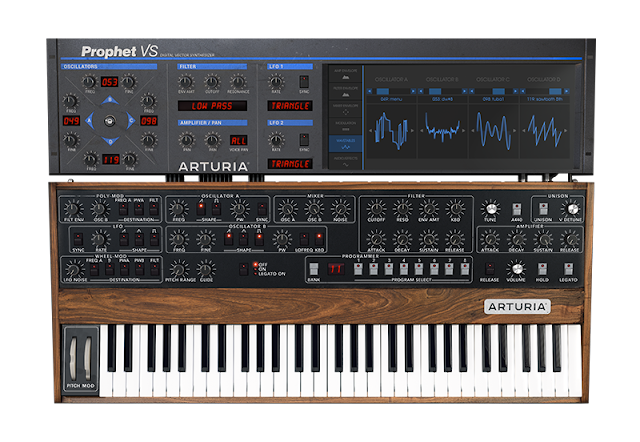Click the mod wheel
The image size is (640, 442).
[88, 358]
